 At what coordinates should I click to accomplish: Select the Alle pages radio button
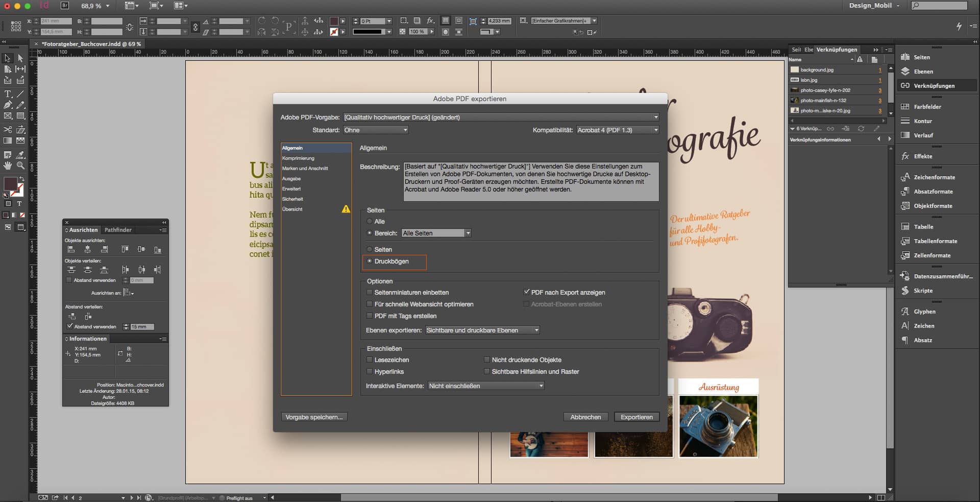click(x=370, y=222)
